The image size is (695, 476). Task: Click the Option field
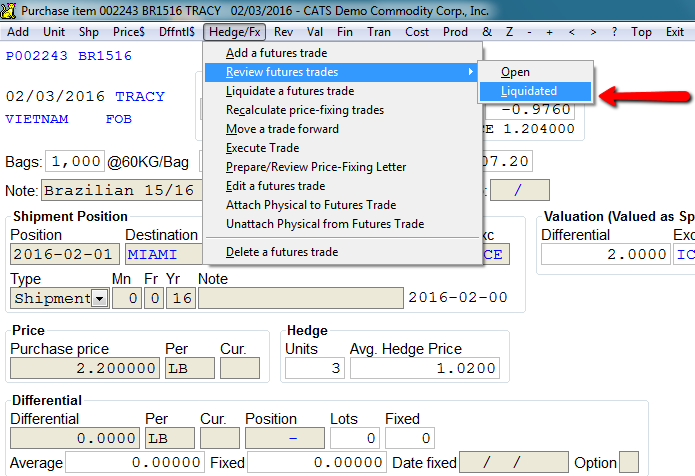click(629, 462)
